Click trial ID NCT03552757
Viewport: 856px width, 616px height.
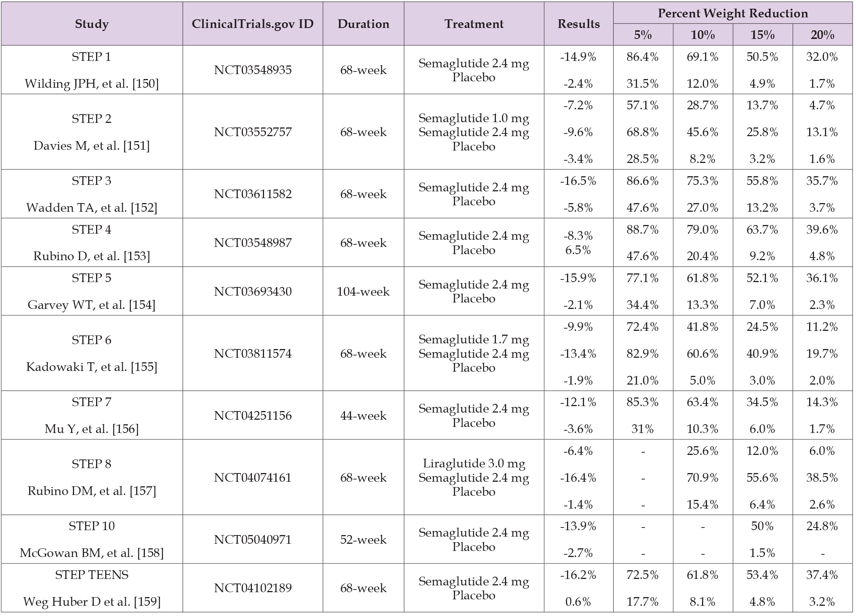(x=252, y=132)
